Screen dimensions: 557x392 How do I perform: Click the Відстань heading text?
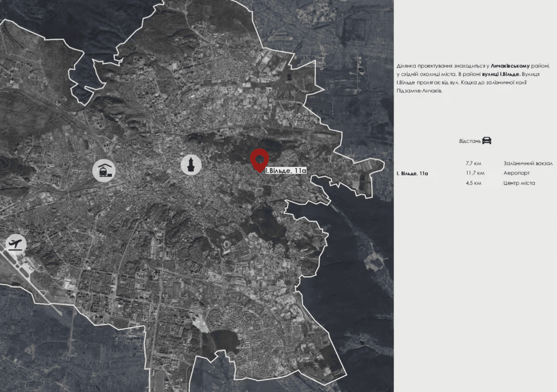point(469,141)
